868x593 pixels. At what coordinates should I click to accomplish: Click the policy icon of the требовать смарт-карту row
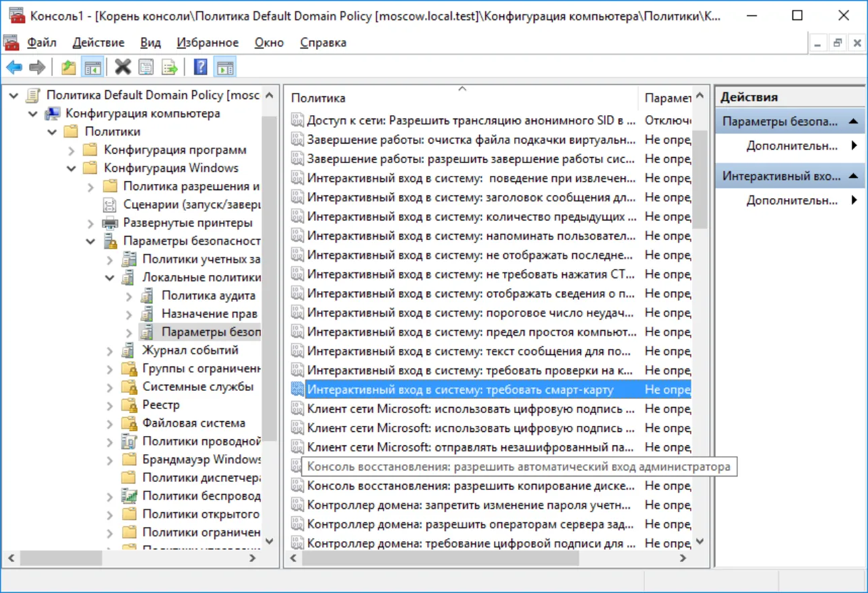(297, 389)
